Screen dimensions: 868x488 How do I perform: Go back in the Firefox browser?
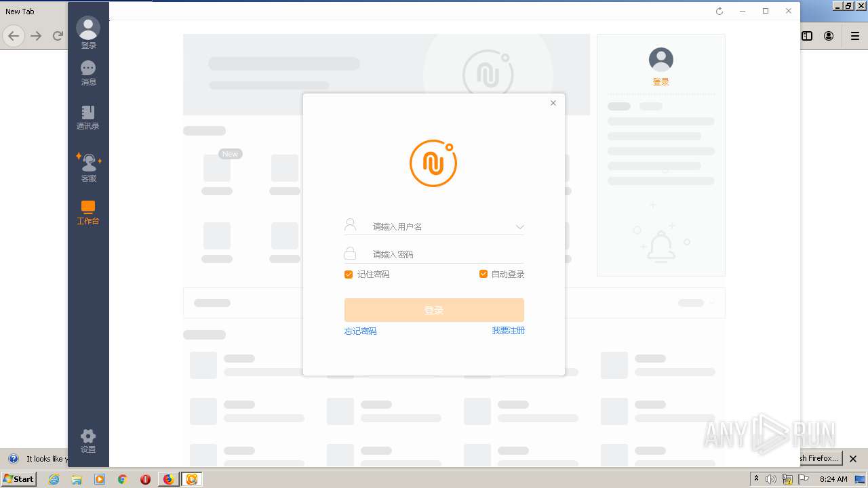14,36
